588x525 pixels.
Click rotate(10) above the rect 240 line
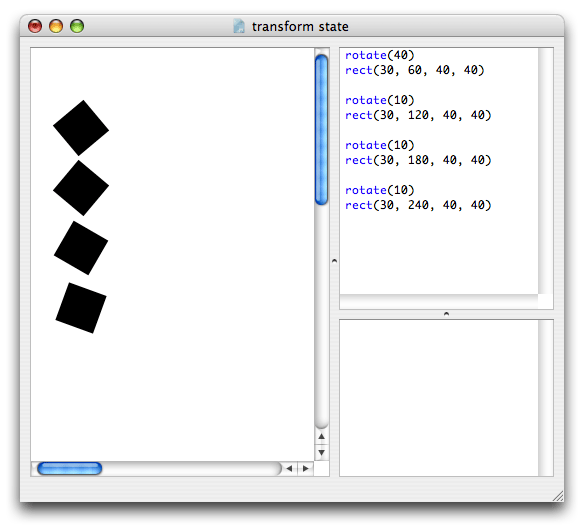coord(380,190)
